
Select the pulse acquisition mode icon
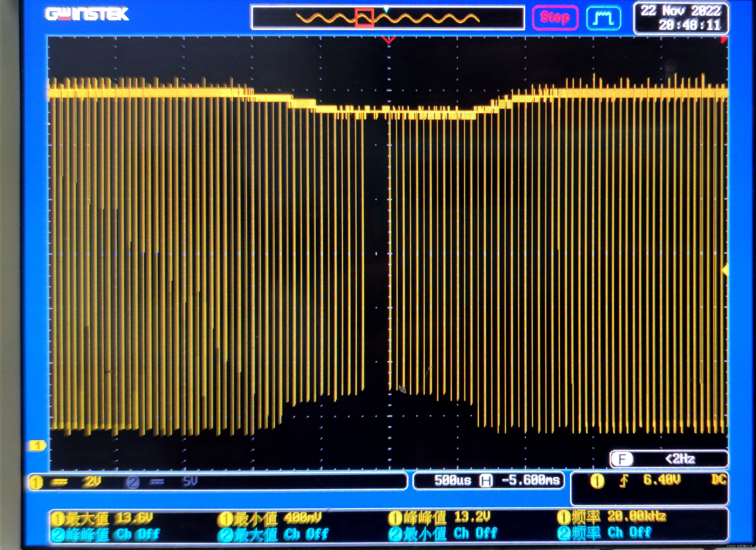coord(603,18)
